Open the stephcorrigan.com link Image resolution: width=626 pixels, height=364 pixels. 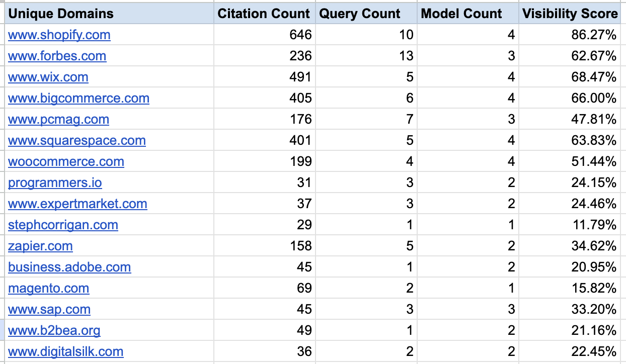63,225
